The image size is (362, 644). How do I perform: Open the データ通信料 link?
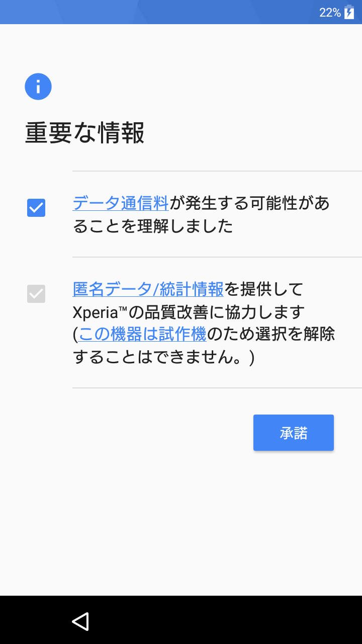pos(121,203)
